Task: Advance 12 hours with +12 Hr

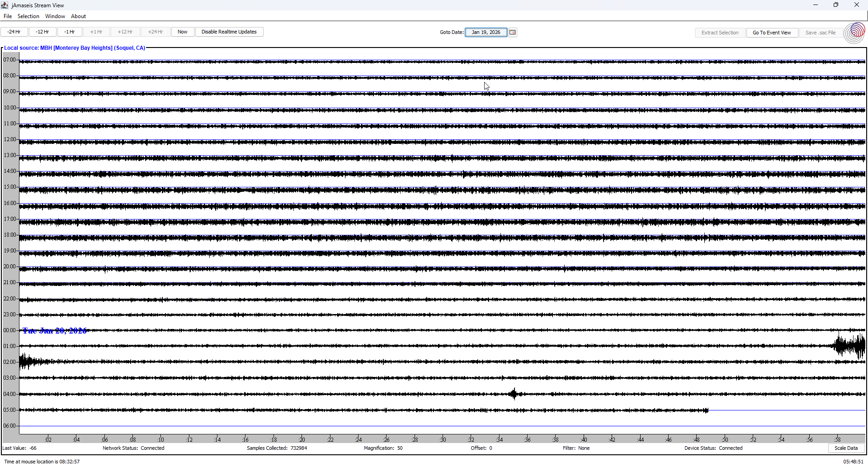Action: point(125,32)
